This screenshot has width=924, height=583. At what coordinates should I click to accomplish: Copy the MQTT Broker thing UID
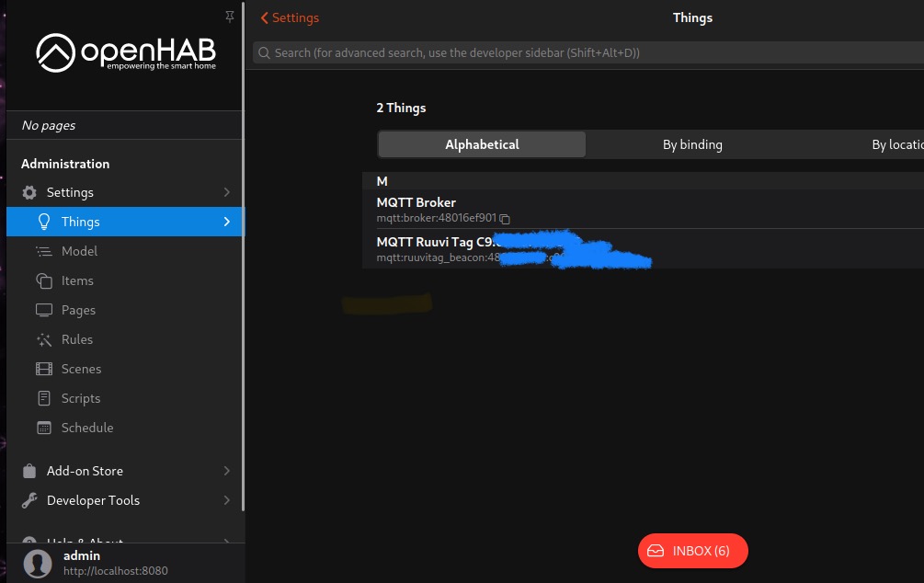click(504, 219)
